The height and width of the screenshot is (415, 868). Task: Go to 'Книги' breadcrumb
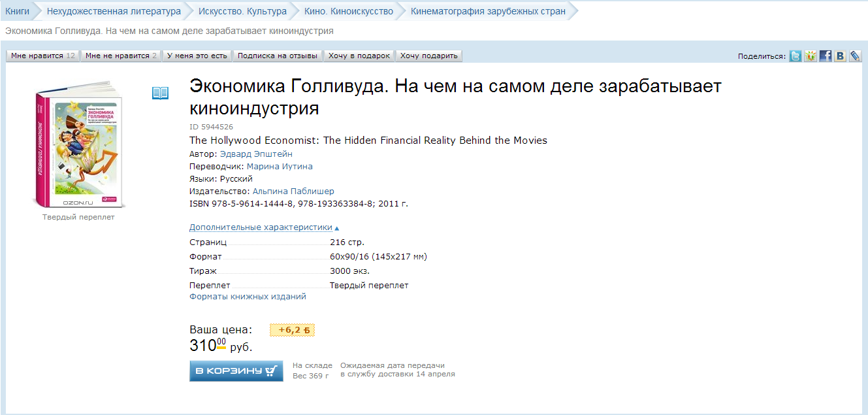tap(18, 11)
